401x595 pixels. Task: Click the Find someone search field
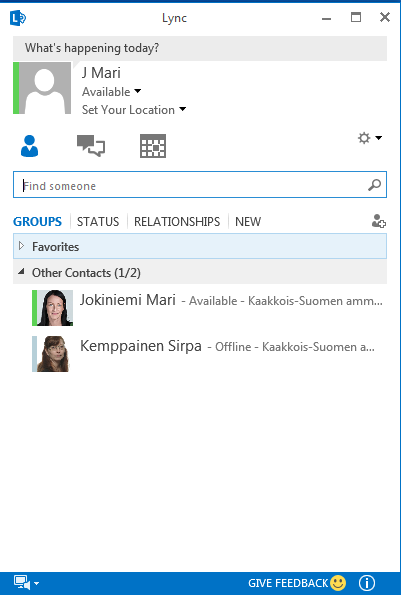tap(200, 185)
